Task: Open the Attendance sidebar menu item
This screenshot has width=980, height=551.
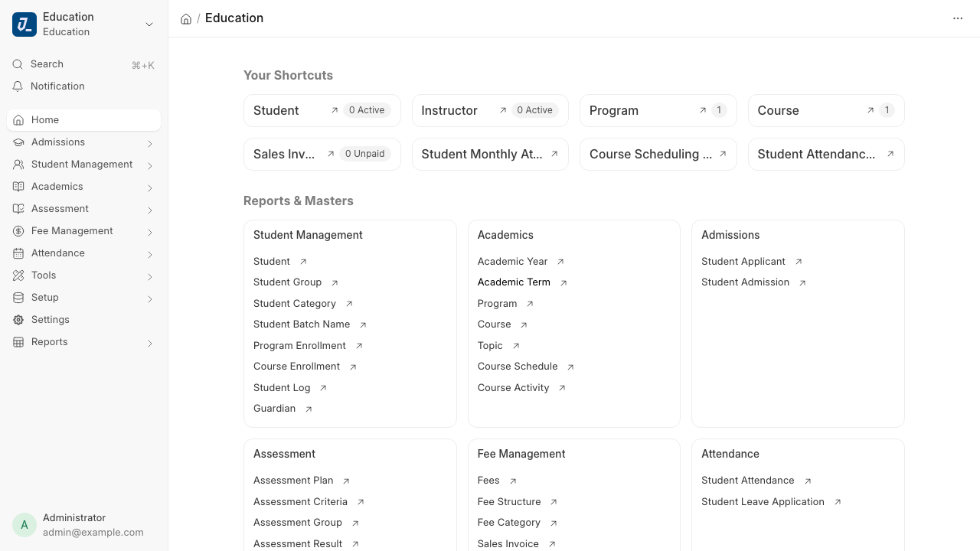Action: [x=84, y=253]
